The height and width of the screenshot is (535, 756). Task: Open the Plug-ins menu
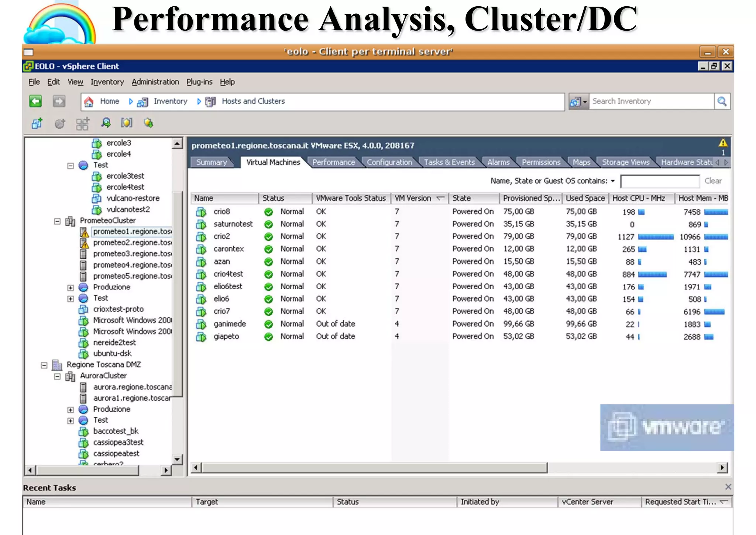(199, 82)
